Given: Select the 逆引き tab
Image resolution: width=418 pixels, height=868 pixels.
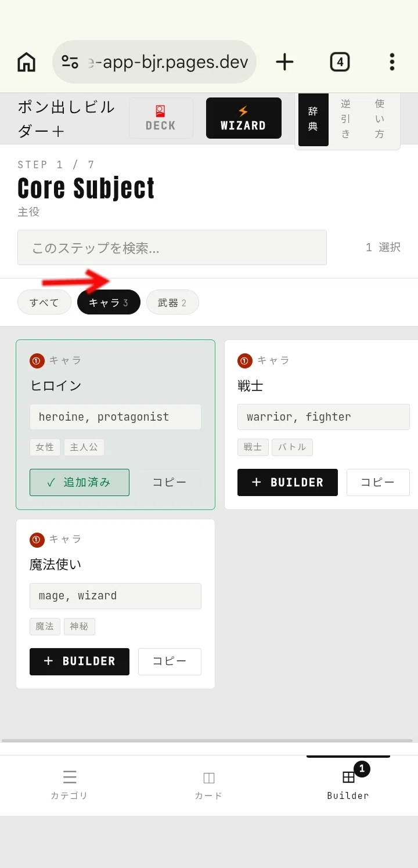Looking at the screenshot, I should [345, 119].
